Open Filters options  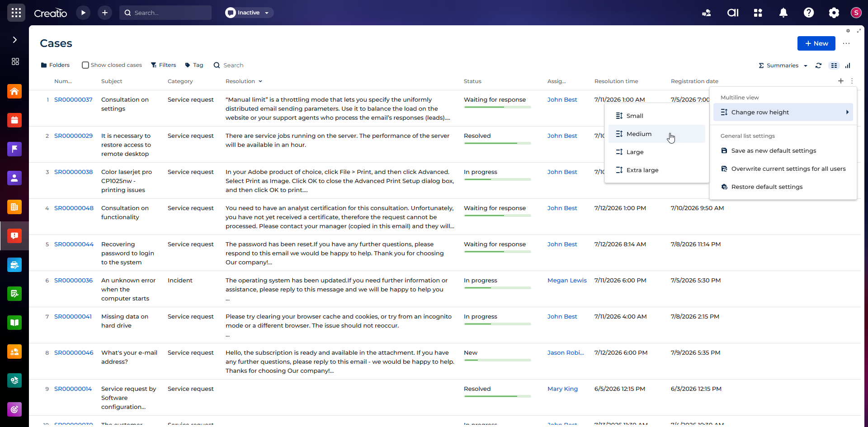[163, 65]
